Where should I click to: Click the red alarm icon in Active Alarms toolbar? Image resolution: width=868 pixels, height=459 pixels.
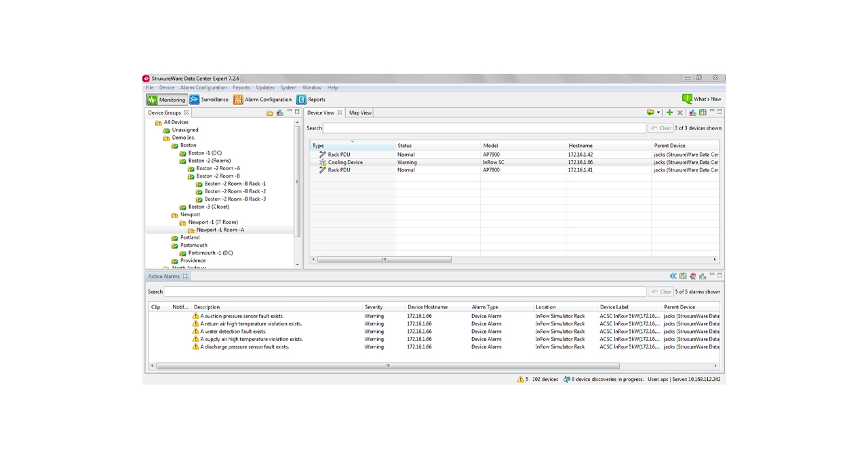[x=692, y=276]
